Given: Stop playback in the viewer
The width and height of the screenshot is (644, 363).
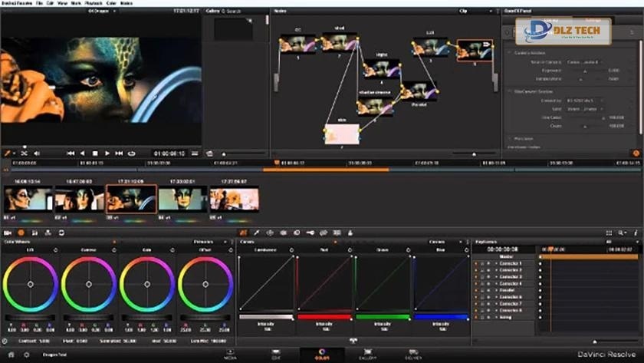Looking at the screenshot, I should click(95, 153).
